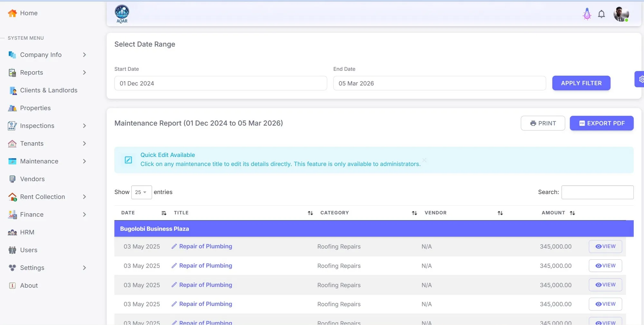Image resolution: width=644 pixels, height=325 pixels.
Task: Open the settings gear tab at right edge
Action: (640, 79)
